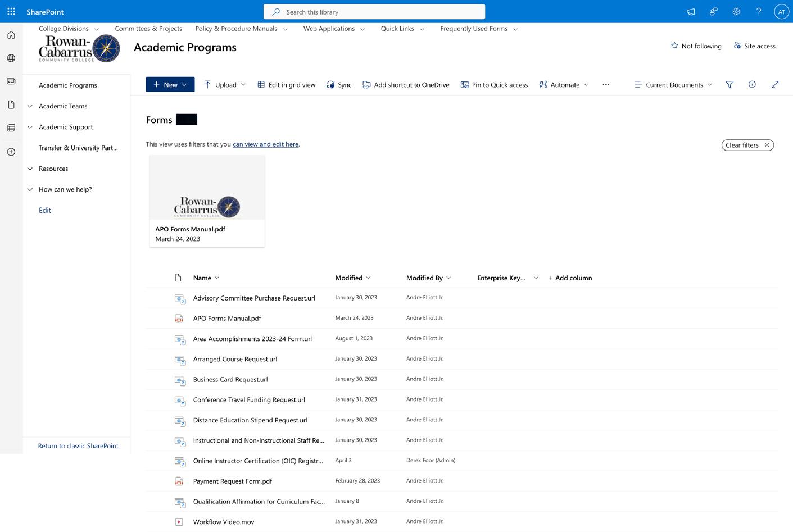Open Conference Travel Funding Request.url
Screen dimensions: 793x532
(x=249, y=400)
